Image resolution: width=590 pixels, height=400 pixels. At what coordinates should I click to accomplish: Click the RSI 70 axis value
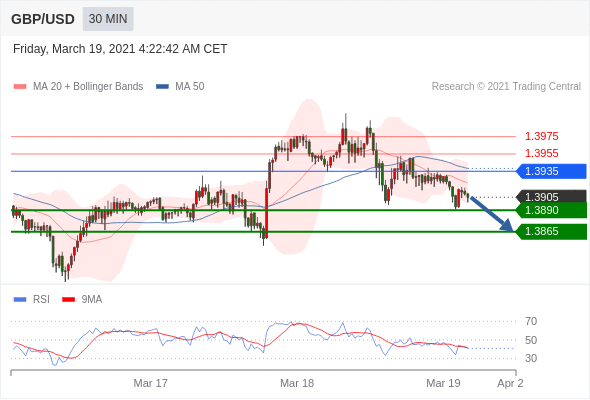pos(531,321)
